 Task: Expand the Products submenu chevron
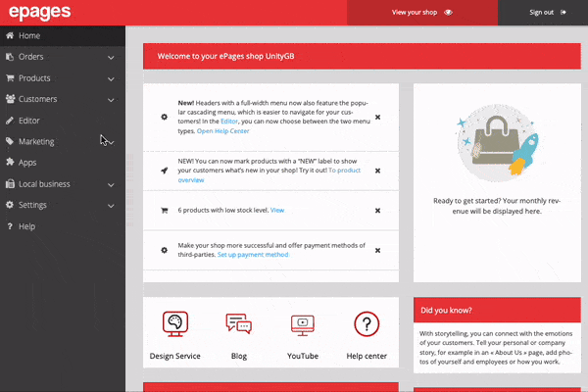[x=111, y=79]
